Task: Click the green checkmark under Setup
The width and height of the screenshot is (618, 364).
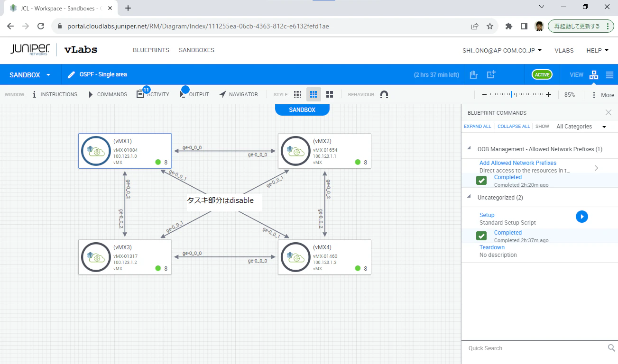Action: [481, 236]
